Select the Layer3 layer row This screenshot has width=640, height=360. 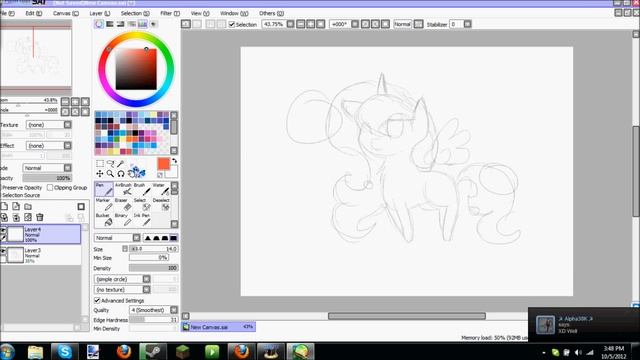tap(40, 255)
